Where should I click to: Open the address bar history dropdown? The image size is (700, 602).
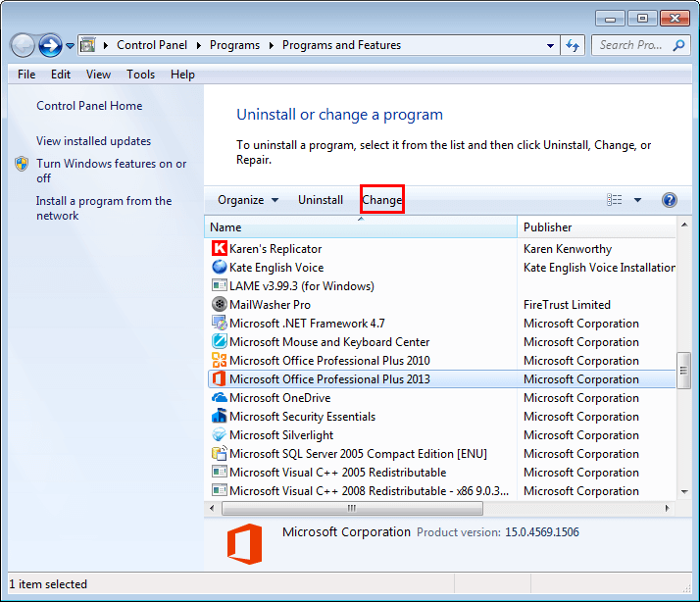(550, 45)
